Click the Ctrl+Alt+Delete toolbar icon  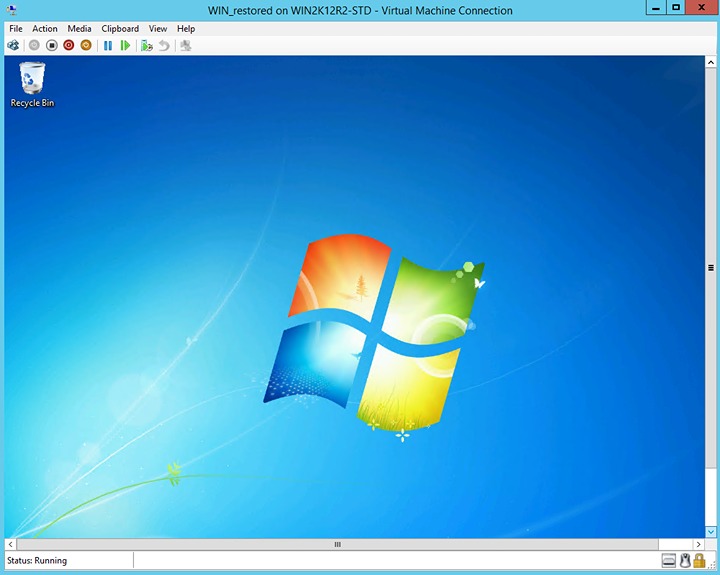coord(13,45)
